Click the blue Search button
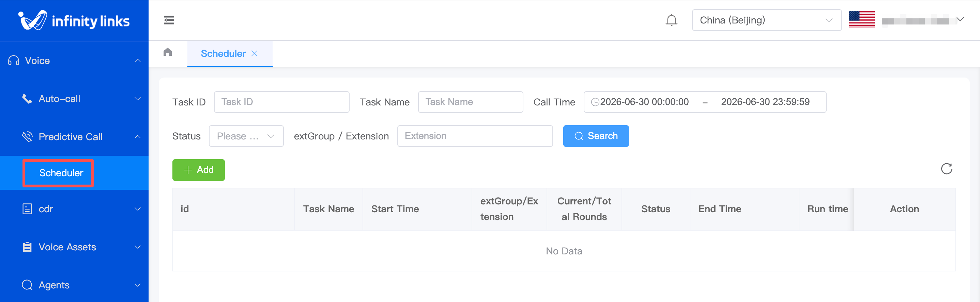Image resolution: width=980 pixels, height=302 pixels. [596, 136]
